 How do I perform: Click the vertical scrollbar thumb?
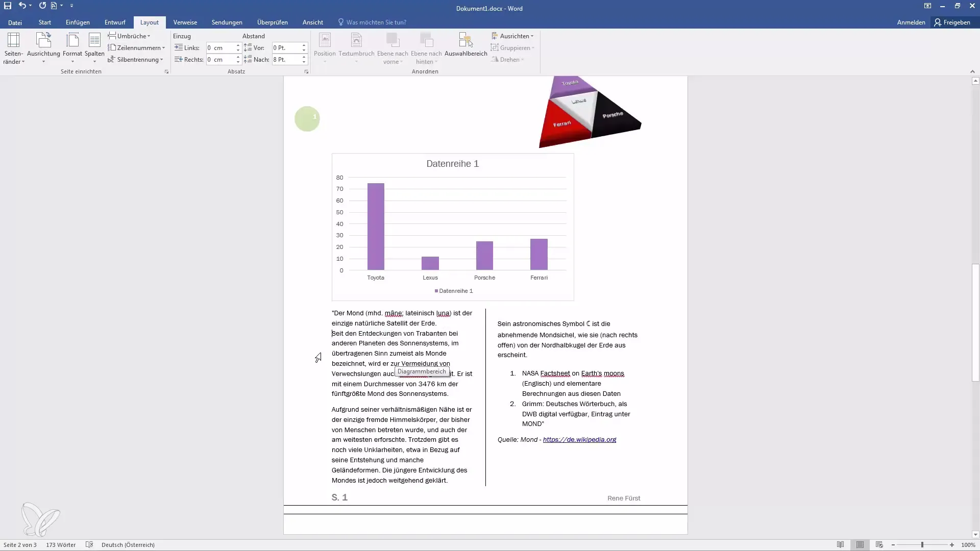click(x=975, y=322)
